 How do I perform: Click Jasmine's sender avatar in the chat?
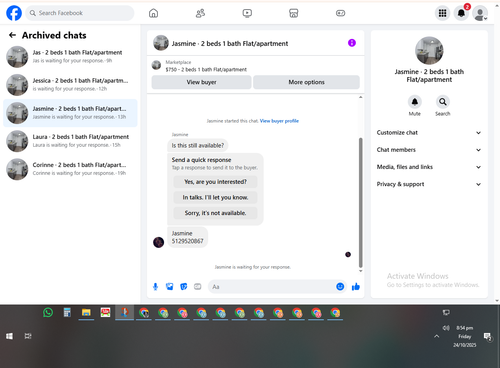pyautogui.click(x=158, y=242)
